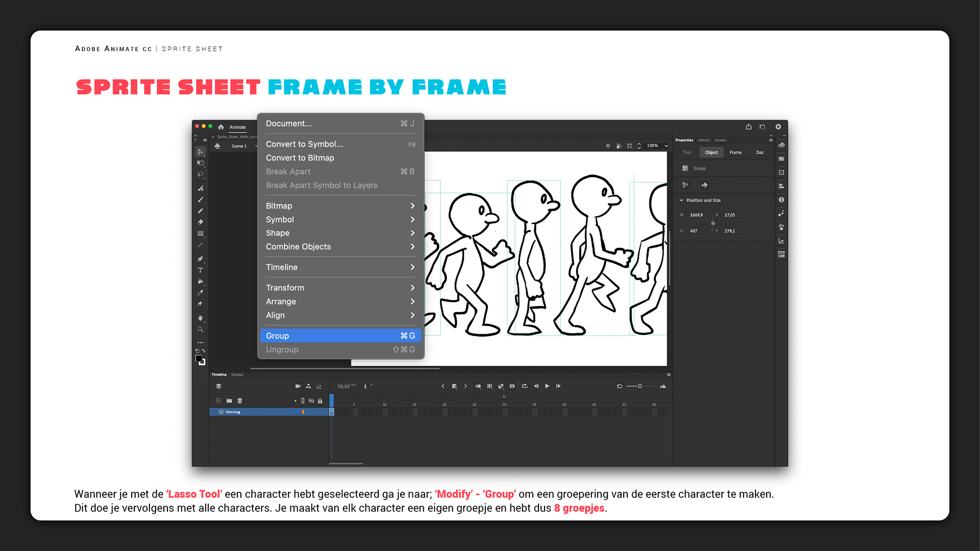This screenshot has height=551, width=980.
Task: Select the Pen tool
Action: [201, 259]
